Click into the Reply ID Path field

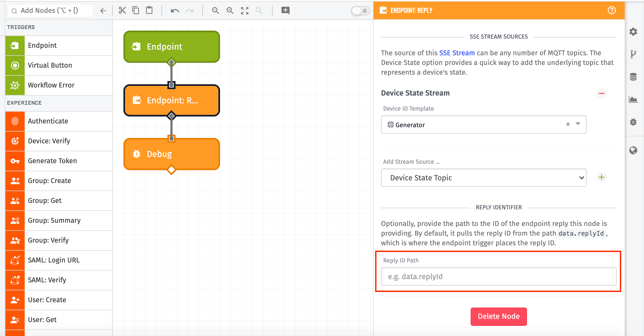[x=499, y=276]
